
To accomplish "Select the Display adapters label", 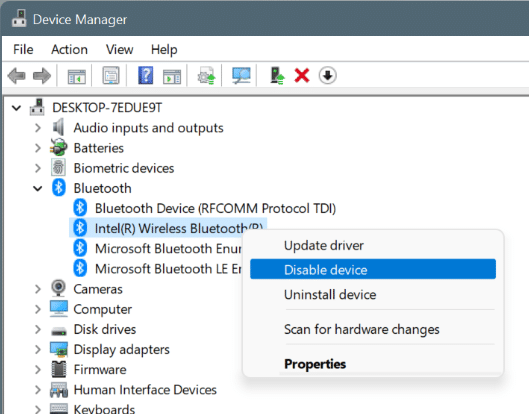I will [121, 350].
